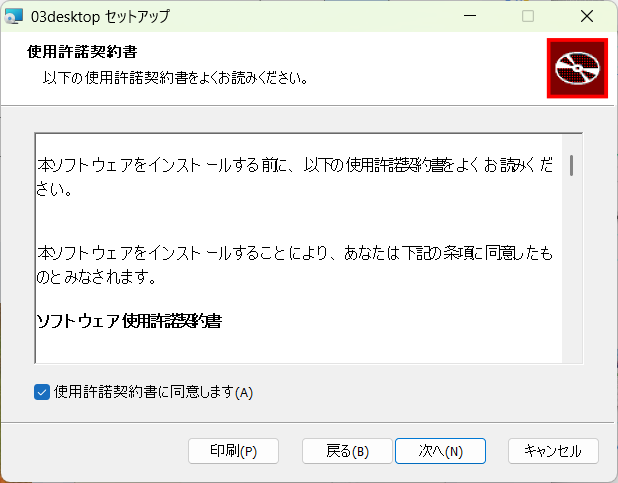Toggle the 使用許諾契約書に同意します checkbox box

(x=42, y=392)
